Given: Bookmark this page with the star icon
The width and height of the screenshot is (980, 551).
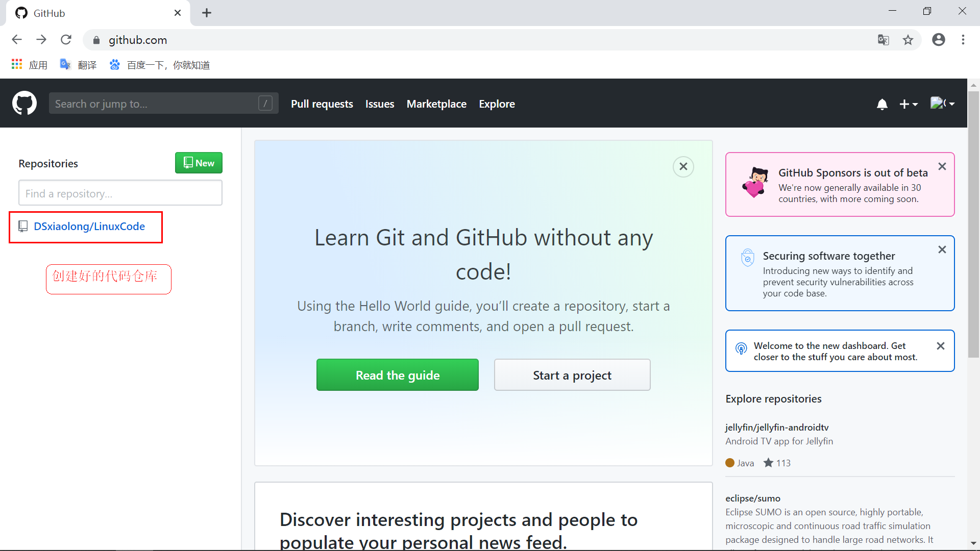Looking at the screenshot, I should [x=908, y=40].
